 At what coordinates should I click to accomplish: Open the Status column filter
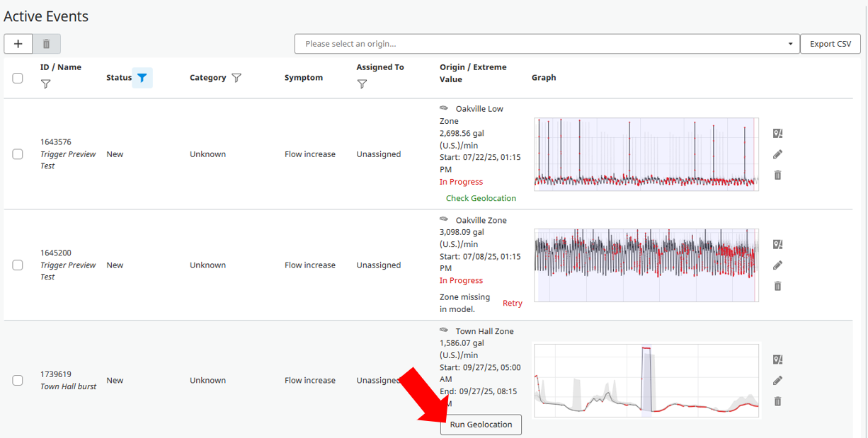142,78
